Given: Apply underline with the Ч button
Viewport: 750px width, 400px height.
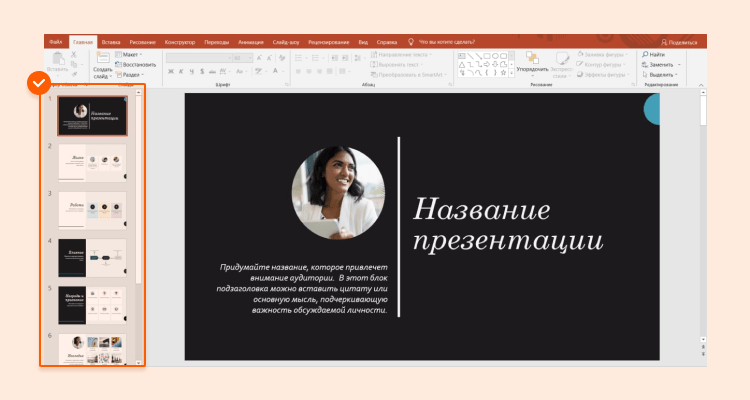Looking at the screenshot, I should click(x=191, y=71).
